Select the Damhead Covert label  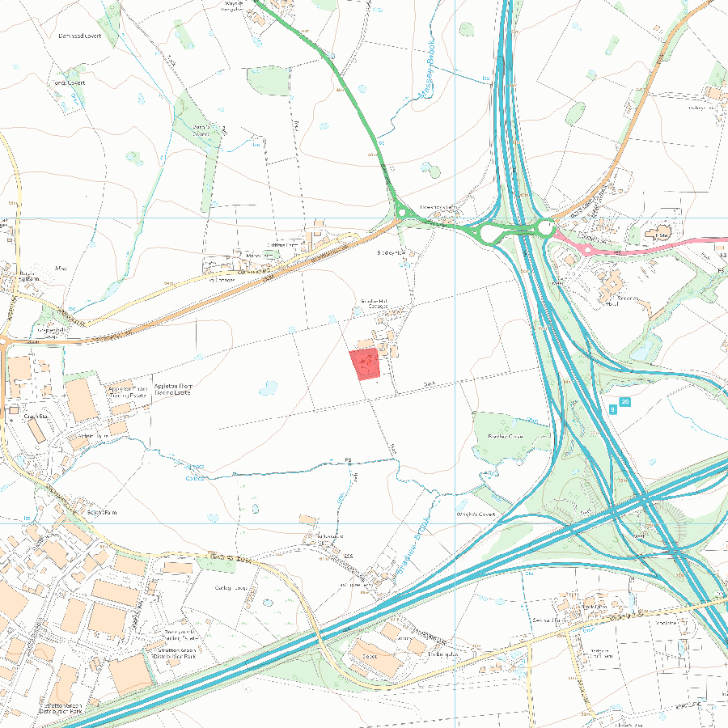coord(80,36)
